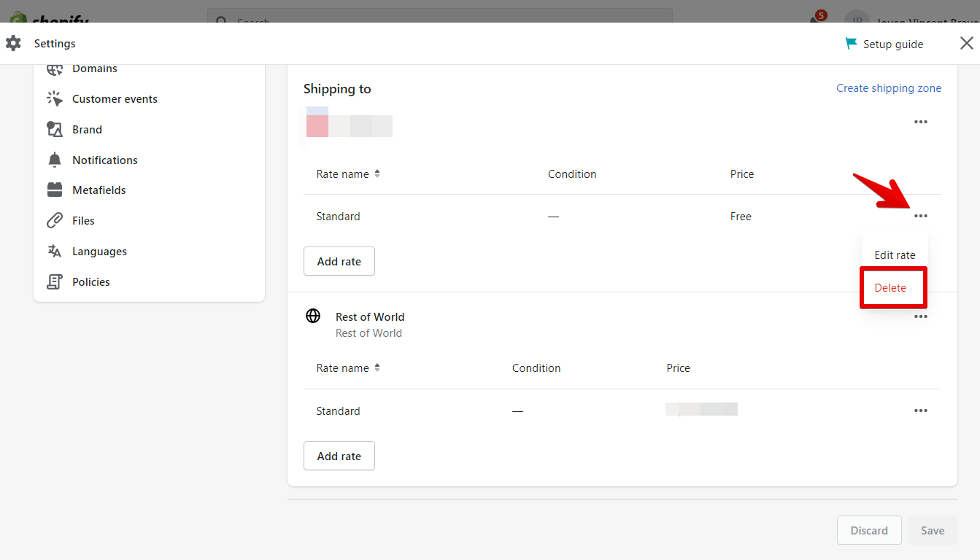Viewport: 980px width, 560px height.
Task: Click the Brand icon in sidebar
Action: tap(55, 129)
